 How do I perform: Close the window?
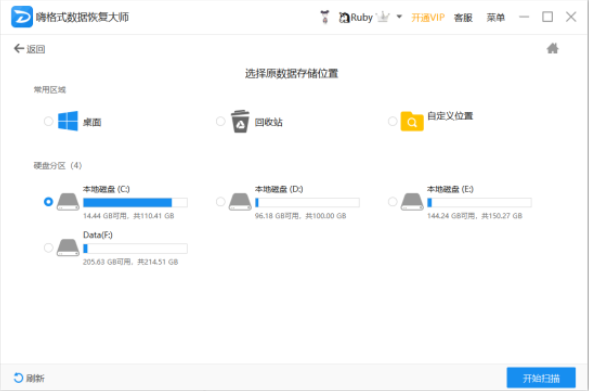click(571, 17)
